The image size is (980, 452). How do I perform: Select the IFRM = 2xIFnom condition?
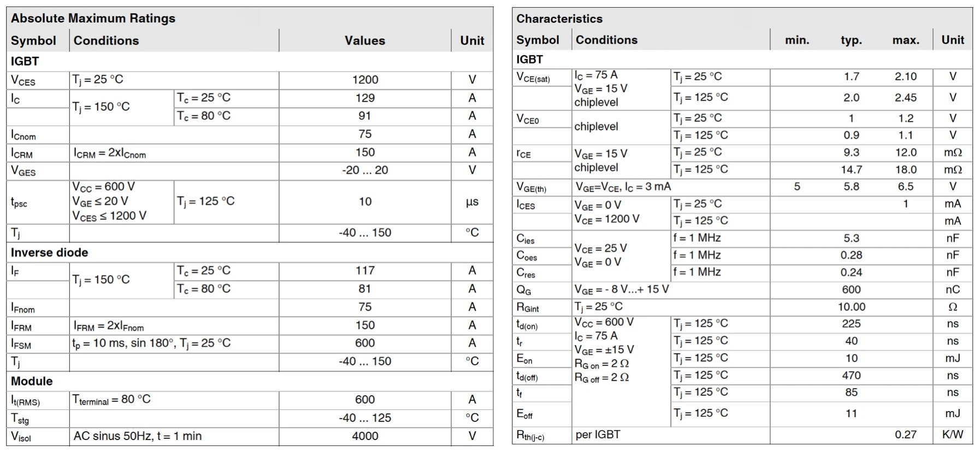[109, 326]
